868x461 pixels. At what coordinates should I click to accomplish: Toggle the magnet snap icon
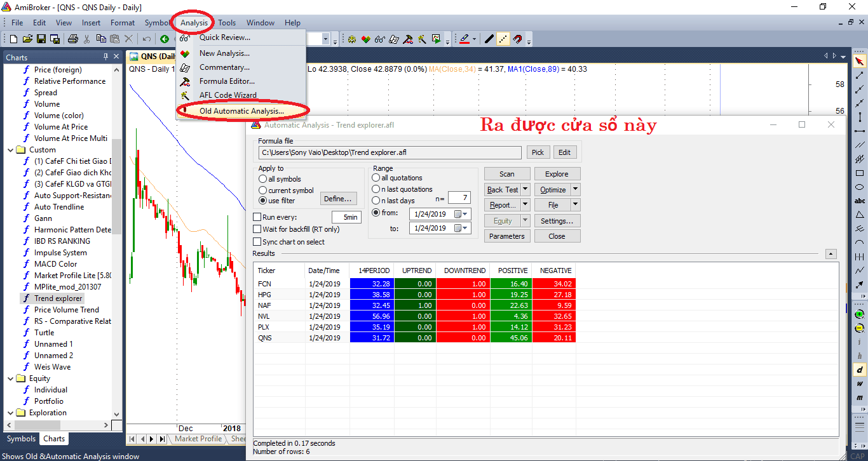click(x=517, y=39)
